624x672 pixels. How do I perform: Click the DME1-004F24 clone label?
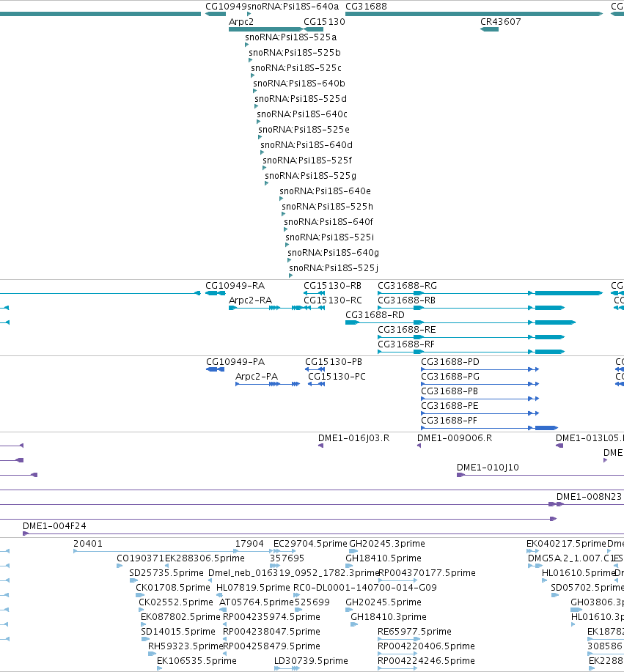pyautogui.click(x=54, y=526)
